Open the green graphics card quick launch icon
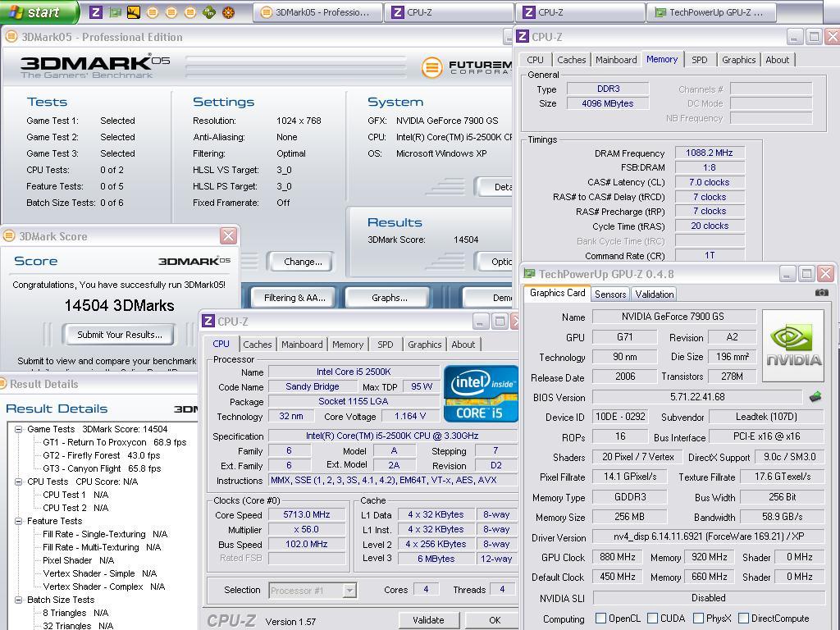The image size is (840, 630). 115,11
